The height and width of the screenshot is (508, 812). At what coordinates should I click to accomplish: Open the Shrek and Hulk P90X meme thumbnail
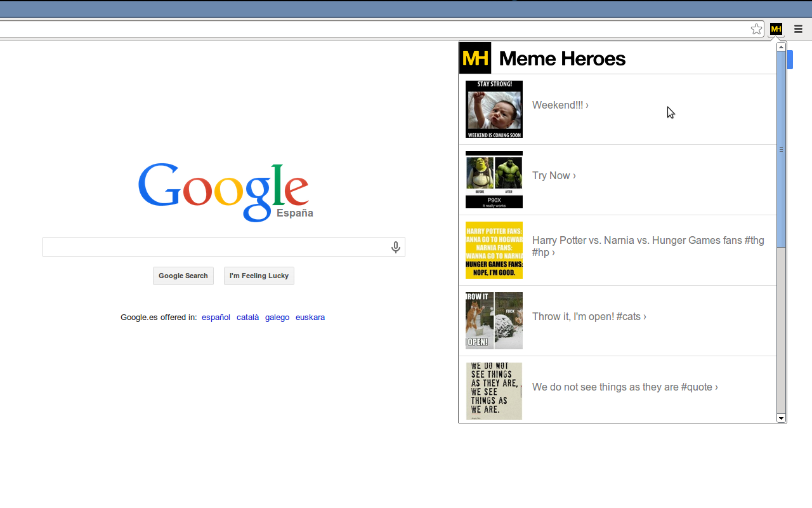point(494,180)
